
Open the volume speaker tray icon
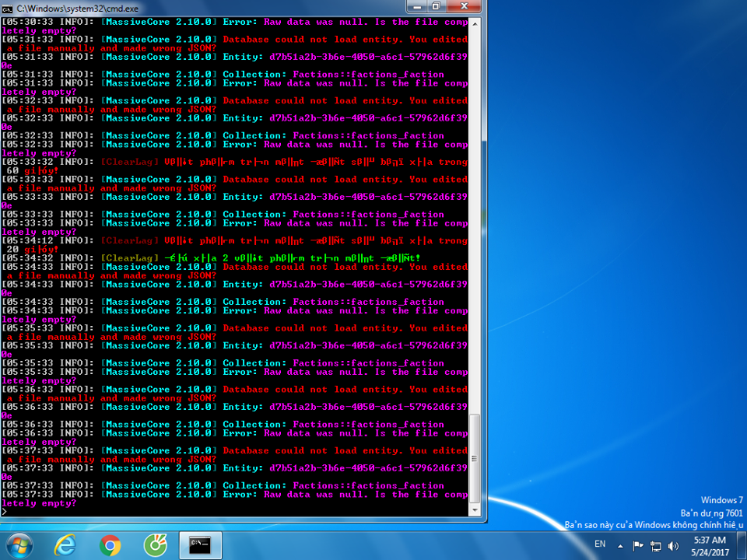(673, 546)
